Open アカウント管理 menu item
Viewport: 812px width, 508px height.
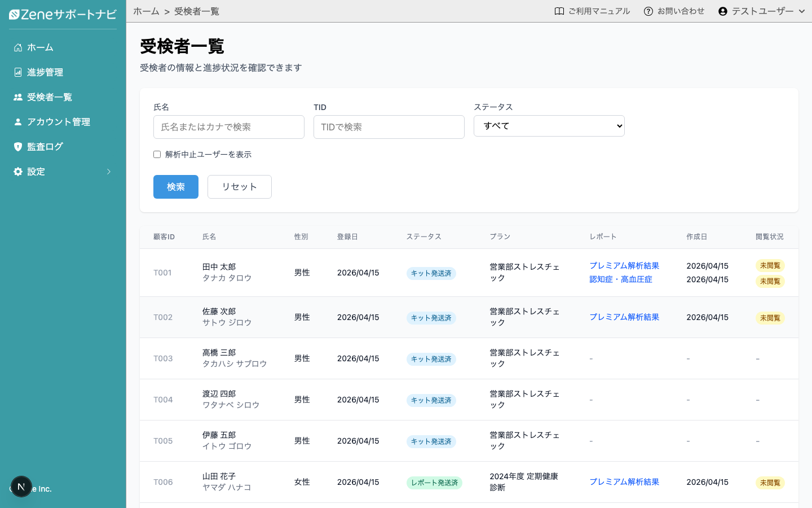[x=63, y=122]
